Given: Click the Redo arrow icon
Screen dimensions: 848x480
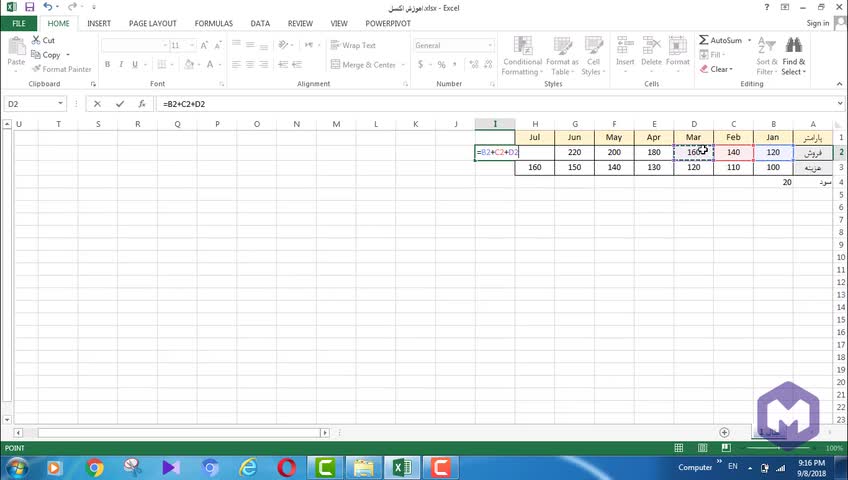Looking at the screenshot, I should [72, 7].
